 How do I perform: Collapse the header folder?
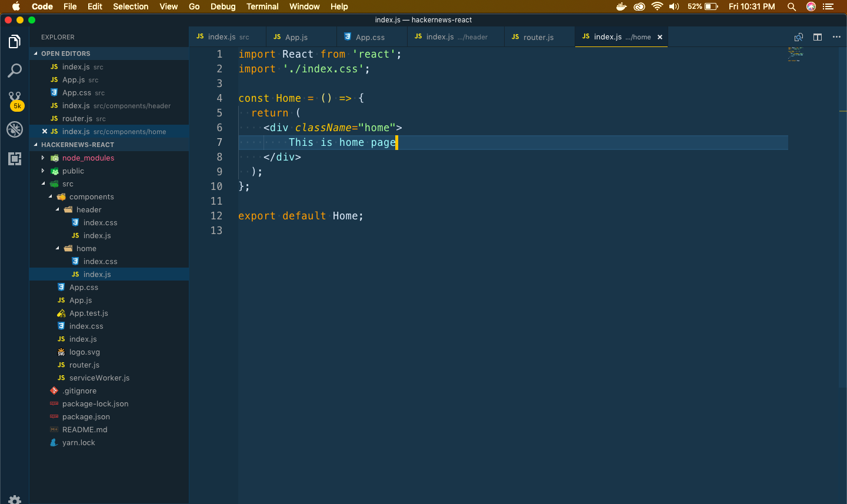click(57, 209)
